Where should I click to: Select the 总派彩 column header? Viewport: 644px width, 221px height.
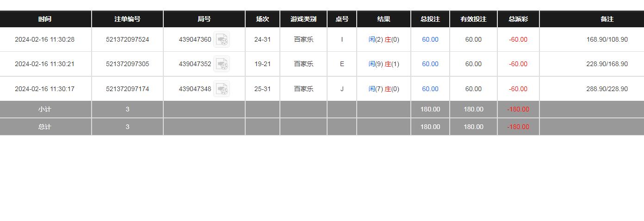[518, 19]
